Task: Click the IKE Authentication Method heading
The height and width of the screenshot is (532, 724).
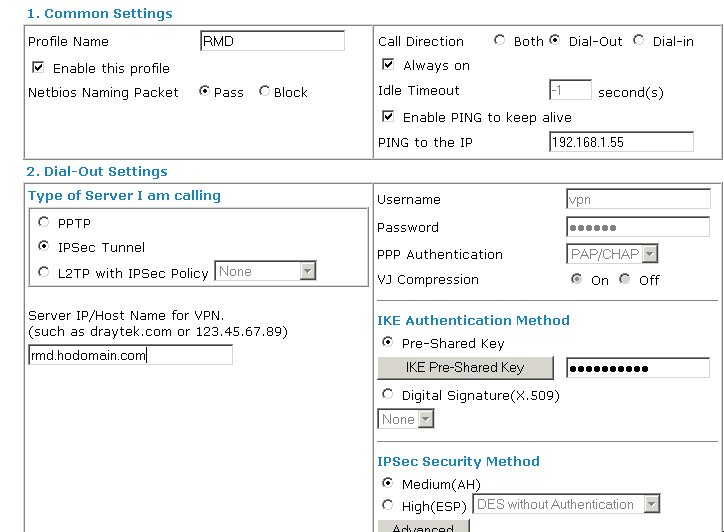Action: (x=473, y=320)
